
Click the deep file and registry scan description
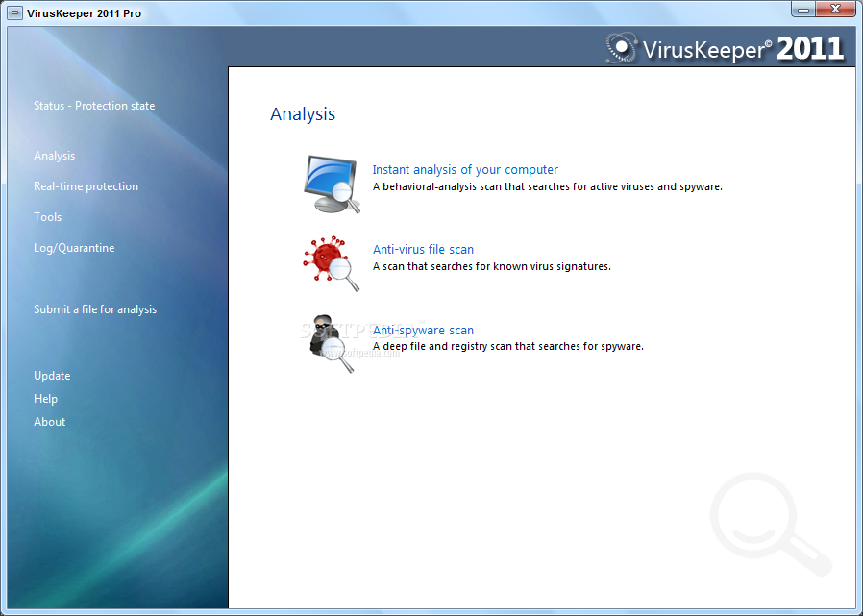508,347
